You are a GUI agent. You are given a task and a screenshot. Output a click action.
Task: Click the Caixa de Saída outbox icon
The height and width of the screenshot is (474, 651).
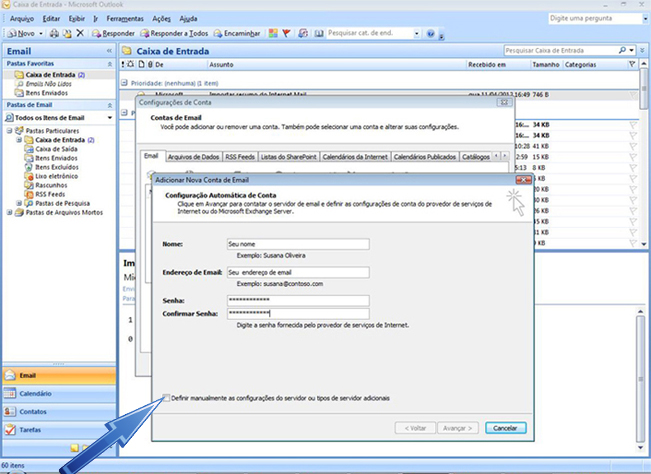coord(29,149)
